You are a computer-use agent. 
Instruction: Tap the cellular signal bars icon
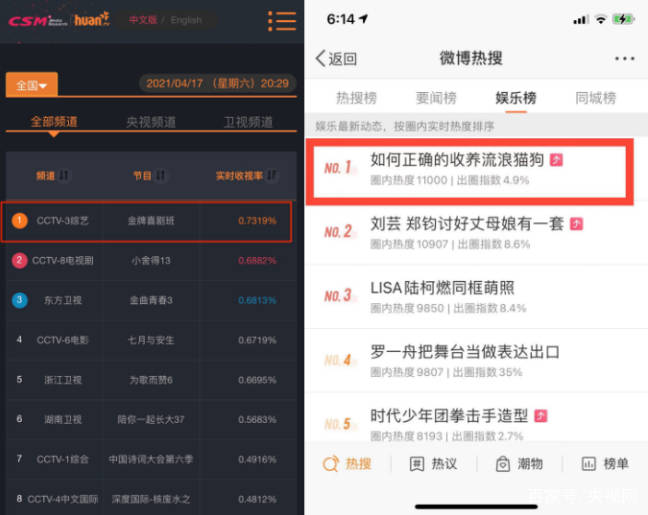(580, 19)
